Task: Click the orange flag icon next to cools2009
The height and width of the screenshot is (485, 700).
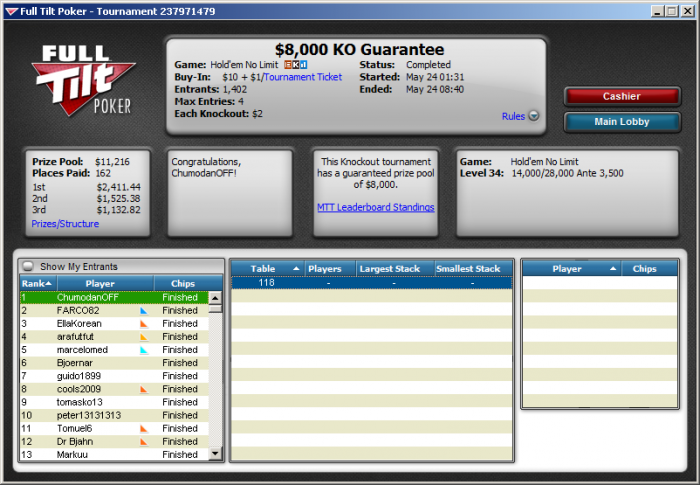Action: coord(144,389)
